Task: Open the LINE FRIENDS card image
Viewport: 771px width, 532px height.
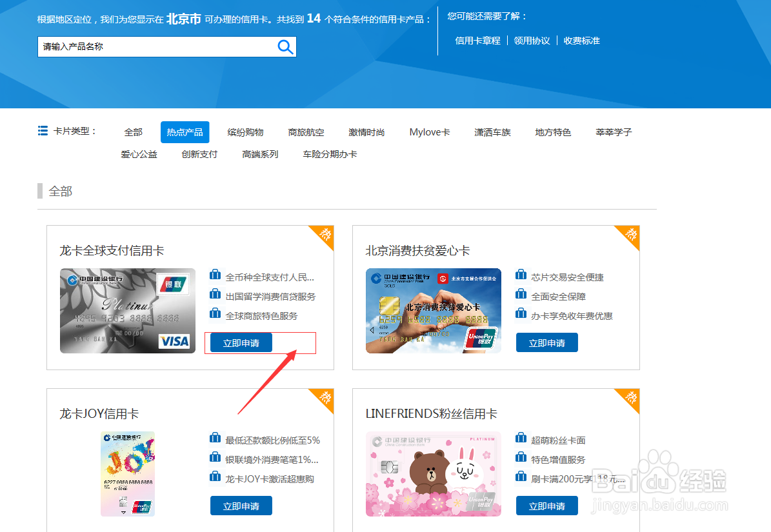Action: point(434,474)
